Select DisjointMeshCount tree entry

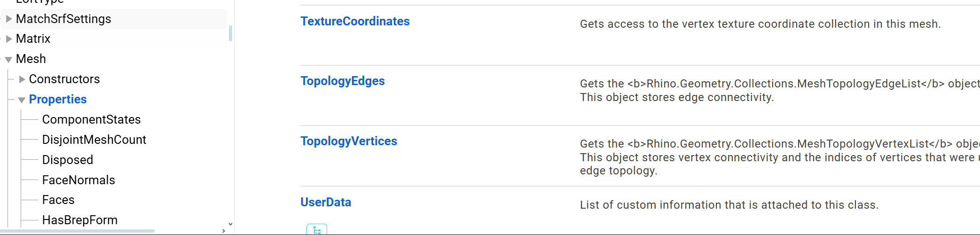point(94,140)
